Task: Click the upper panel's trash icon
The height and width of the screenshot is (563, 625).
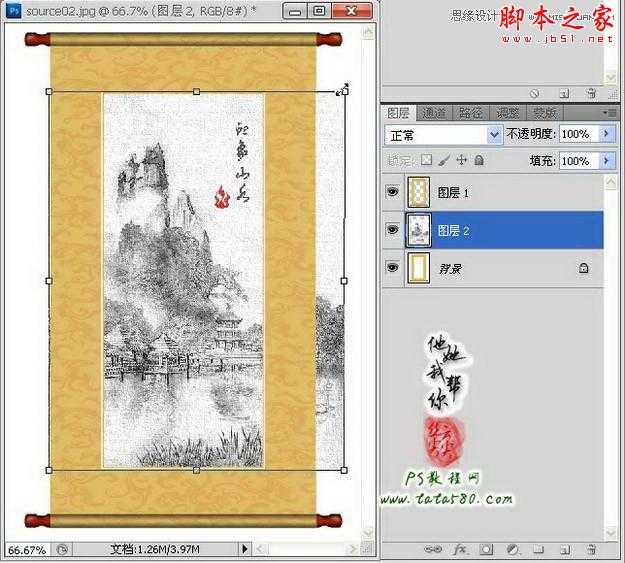Action: pyautogui.click(x=592, y=94)
